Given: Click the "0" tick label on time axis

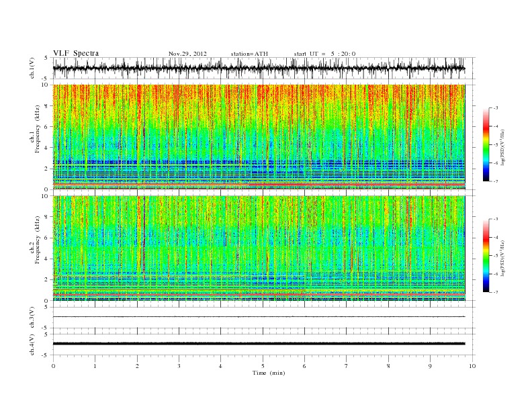Looking at the screenshot, I should (53, 366).
